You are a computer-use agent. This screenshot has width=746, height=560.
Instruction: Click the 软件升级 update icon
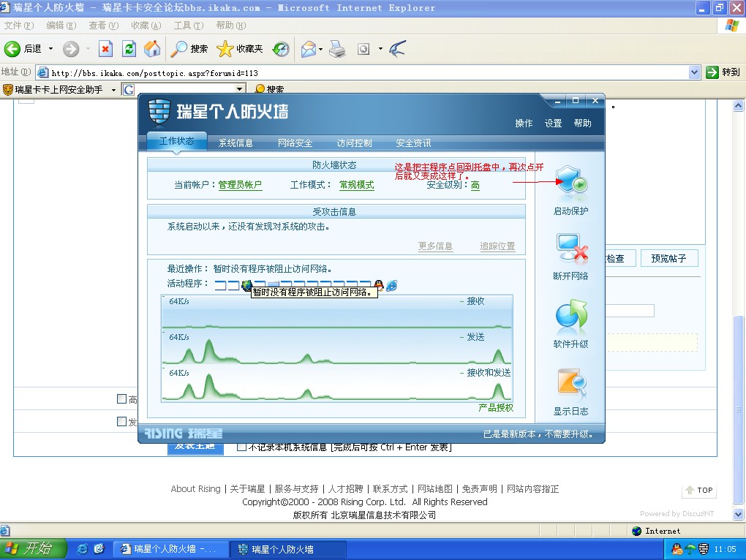pos(570,317)
